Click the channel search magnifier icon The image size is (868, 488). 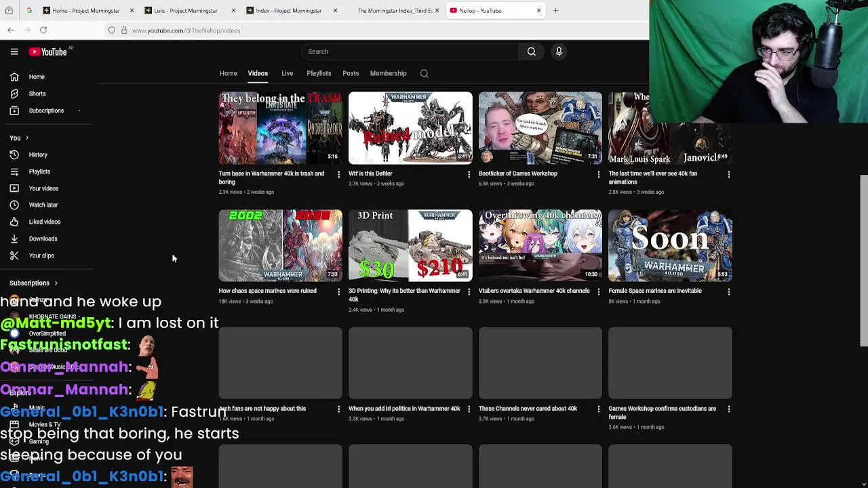pyautogui.click(x=424, y=73)
